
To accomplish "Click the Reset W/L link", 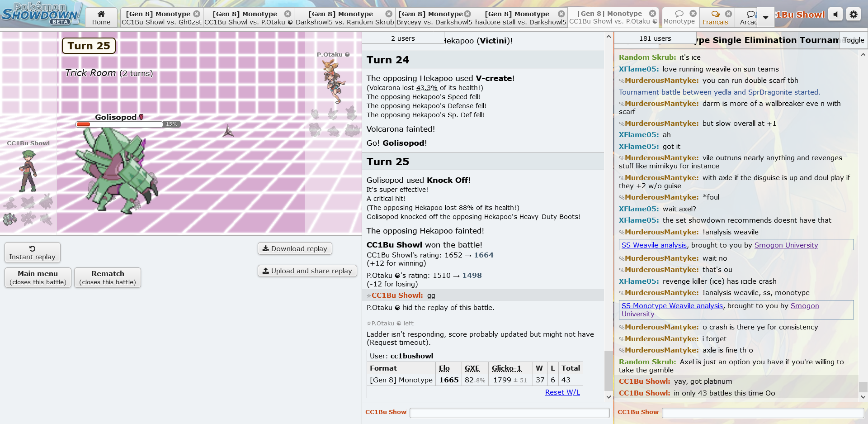I will coord(562,392).
